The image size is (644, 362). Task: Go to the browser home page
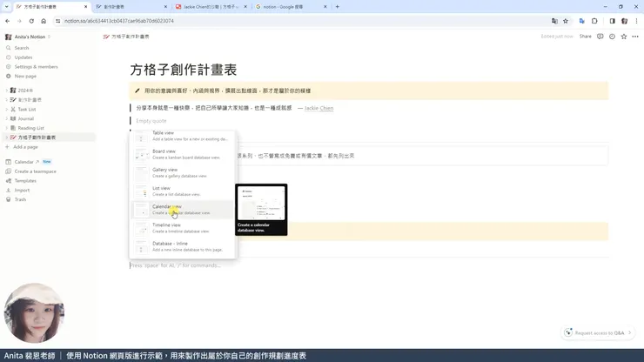[x=44, y=21]
